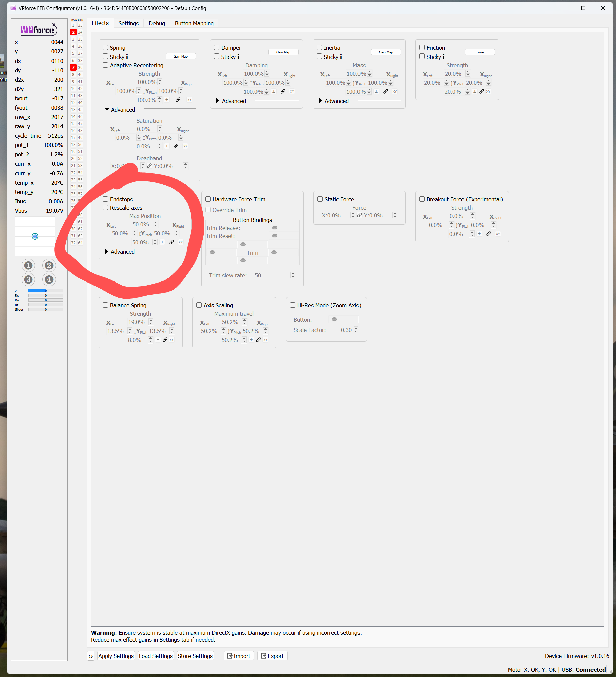616x677 pixels.
Task: Click the chain link icon in Endstops panel
Action: [172, 242]
